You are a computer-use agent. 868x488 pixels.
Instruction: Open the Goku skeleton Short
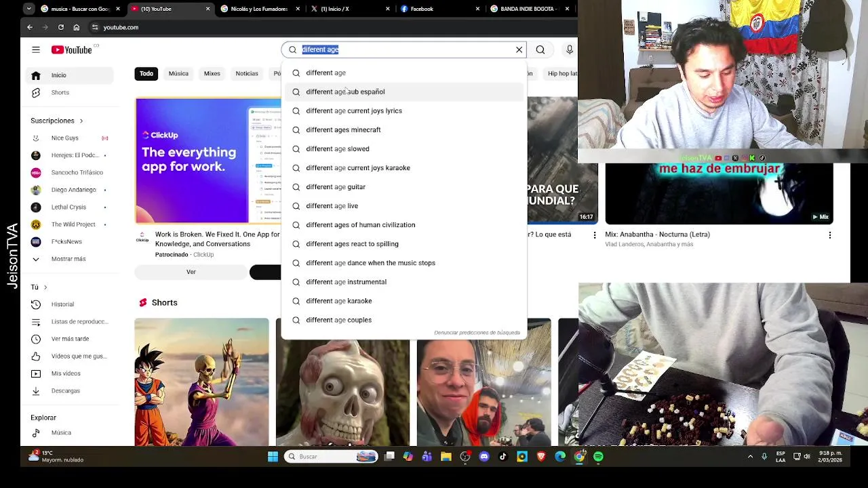[201, 382]
